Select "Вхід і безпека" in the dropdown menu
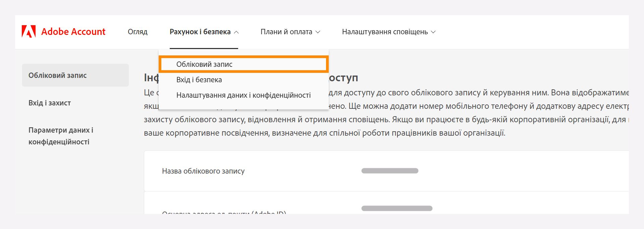 pos(199,80)
